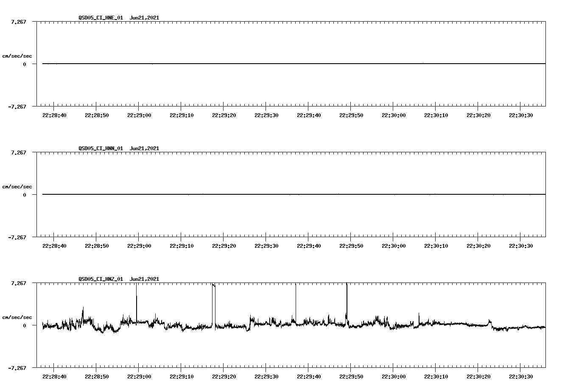Click the 22:29:50 time label under HNN plot

coord(351,246)
